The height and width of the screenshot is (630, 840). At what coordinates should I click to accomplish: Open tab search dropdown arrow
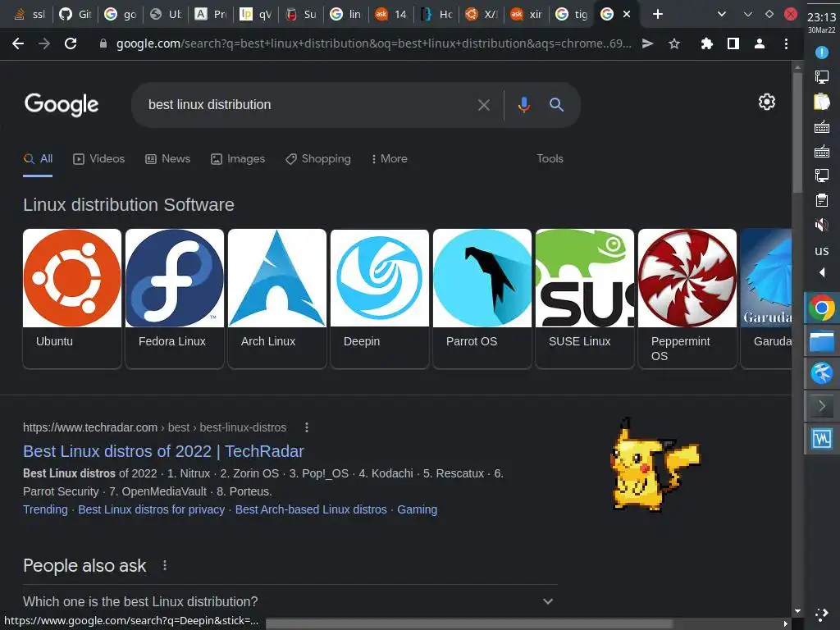point(722,15)
